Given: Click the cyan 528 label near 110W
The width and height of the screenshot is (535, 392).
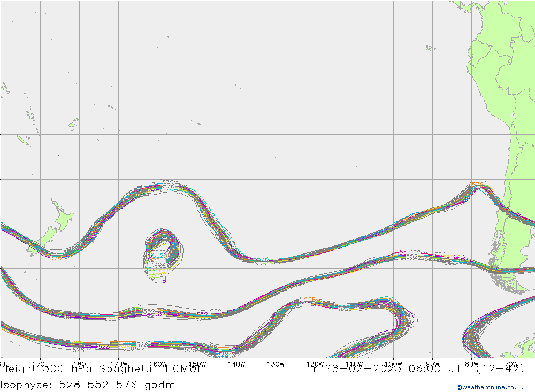Looking at the screenshot, I should click(x=344, y=308).
